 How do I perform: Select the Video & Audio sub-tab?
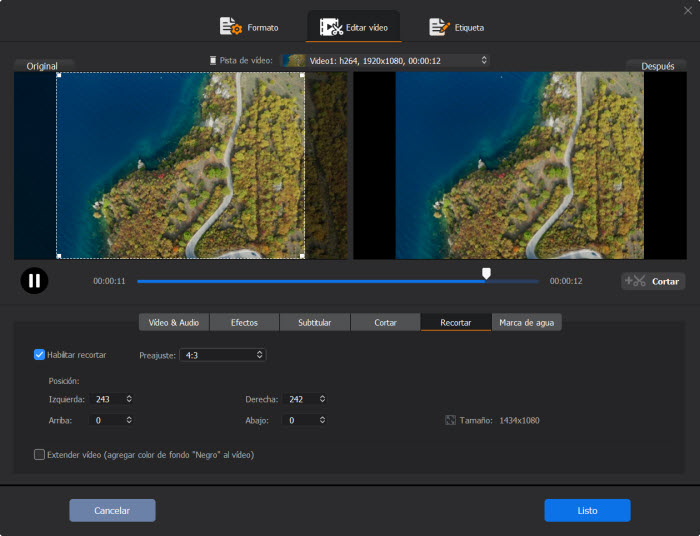point(174,322)
